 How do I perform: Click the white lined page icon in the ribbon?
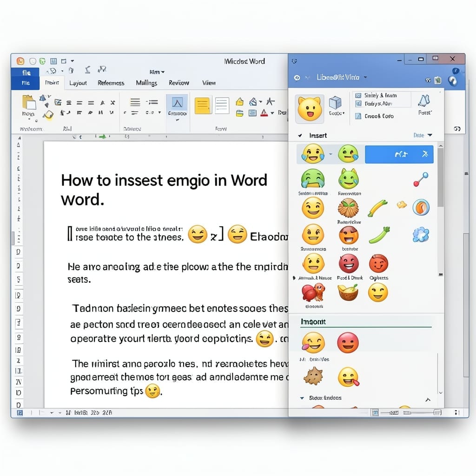tap(222, 106)
